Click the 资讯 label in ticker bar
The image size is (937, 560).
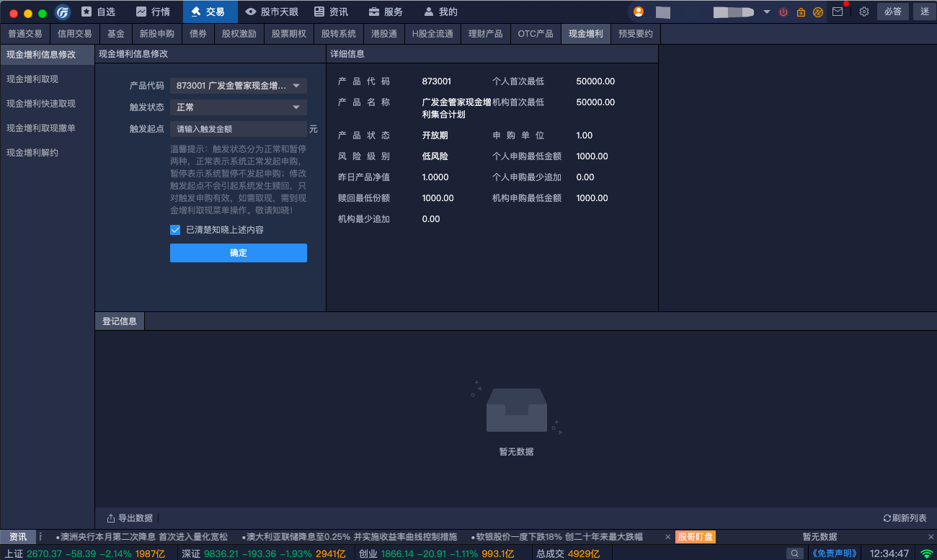pos(18,537)
